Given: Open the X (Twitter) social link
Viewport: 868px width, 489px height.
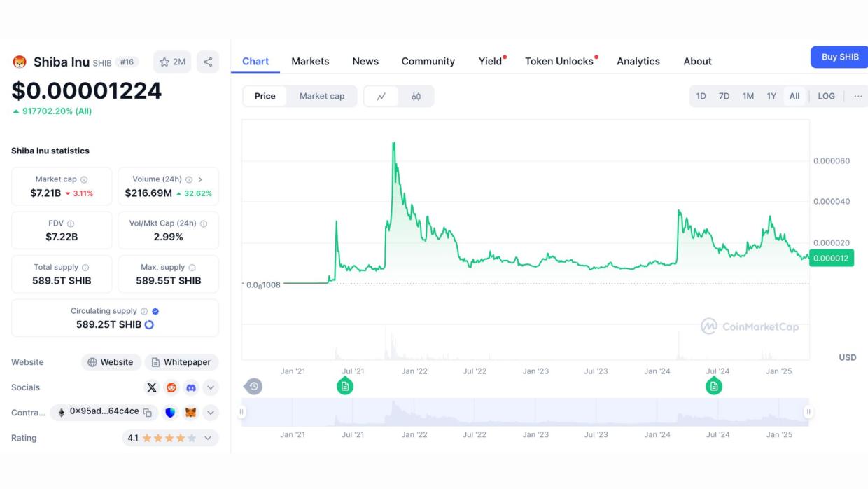Looking at the screenshot, I should [x=152, y=387].
